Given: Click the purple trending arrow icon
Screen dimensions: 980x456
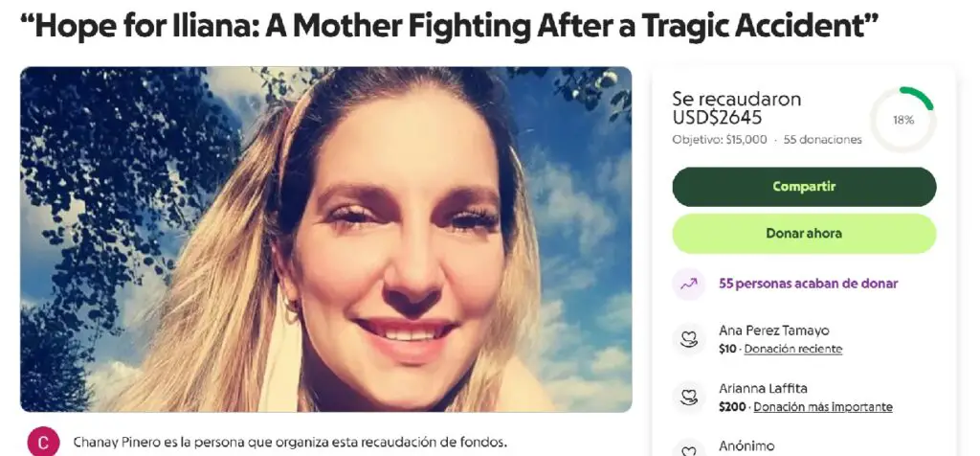Looking at the screenshot, I should 689,284.
